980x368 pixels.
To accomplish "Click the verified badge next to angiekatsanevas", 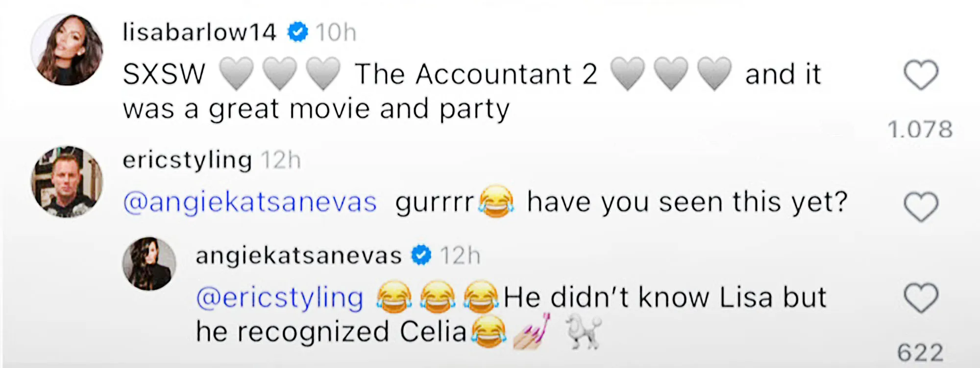I will click(x=421, y=255).
